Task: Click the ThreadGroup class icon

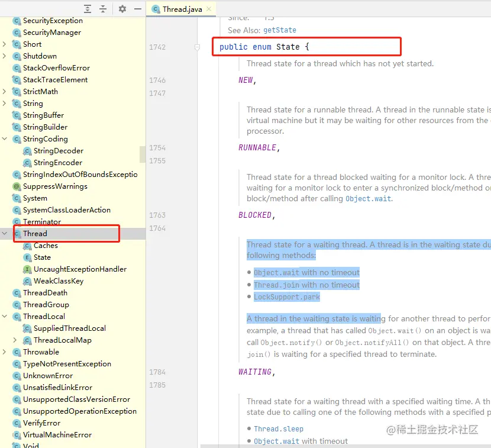Action: (x=17, y=305)
